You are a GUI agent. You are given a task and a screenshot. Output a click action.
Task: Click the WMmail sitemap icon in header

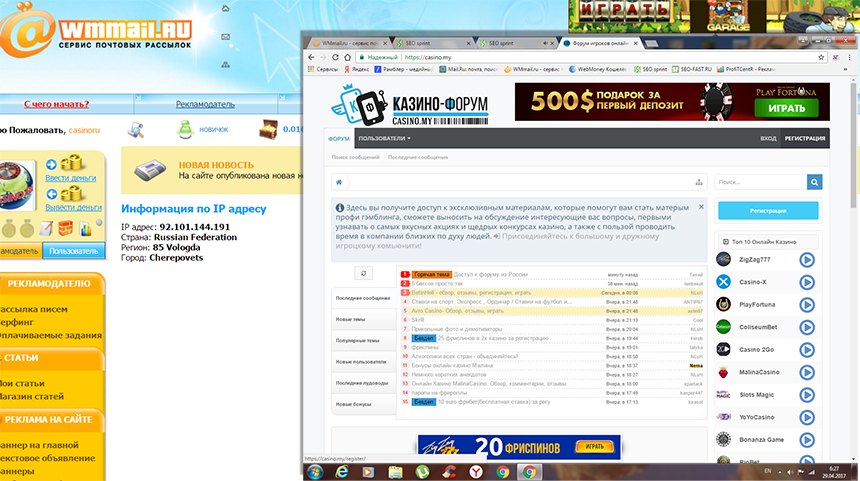(225, 65)
